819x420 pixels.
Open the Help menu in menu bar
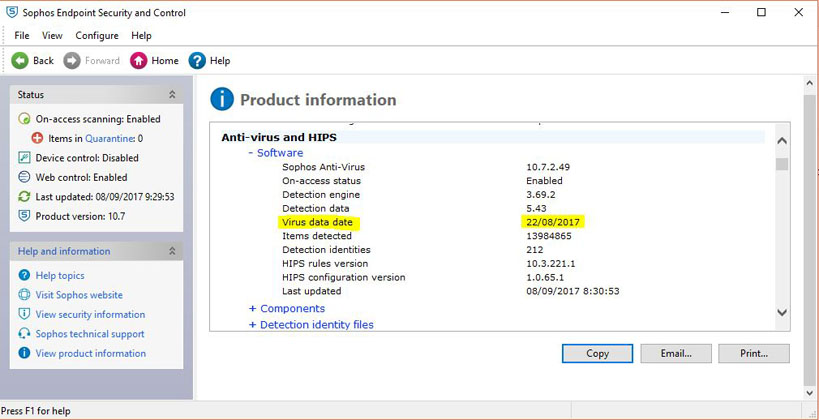[142, 36]
